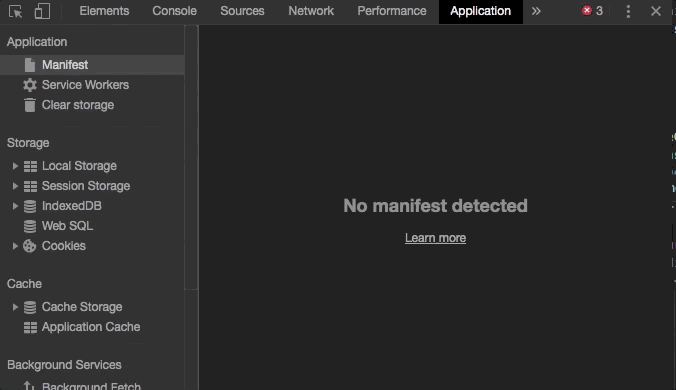
Task: Click the Web SQL database icon
Action: tap(30, 226)
